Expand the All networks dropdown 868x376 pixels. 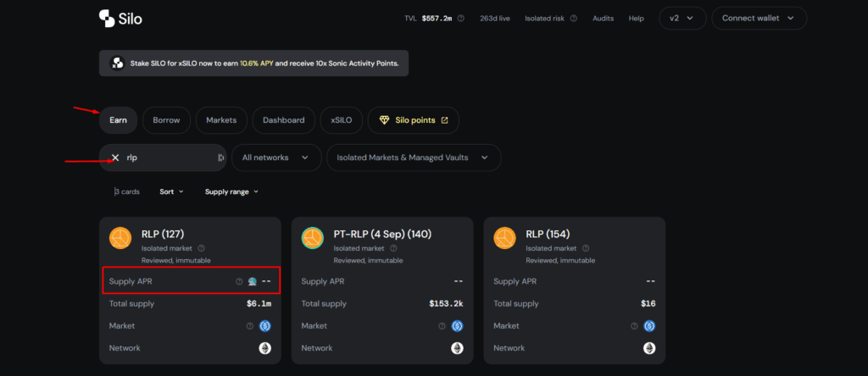(x=276, y=158)
